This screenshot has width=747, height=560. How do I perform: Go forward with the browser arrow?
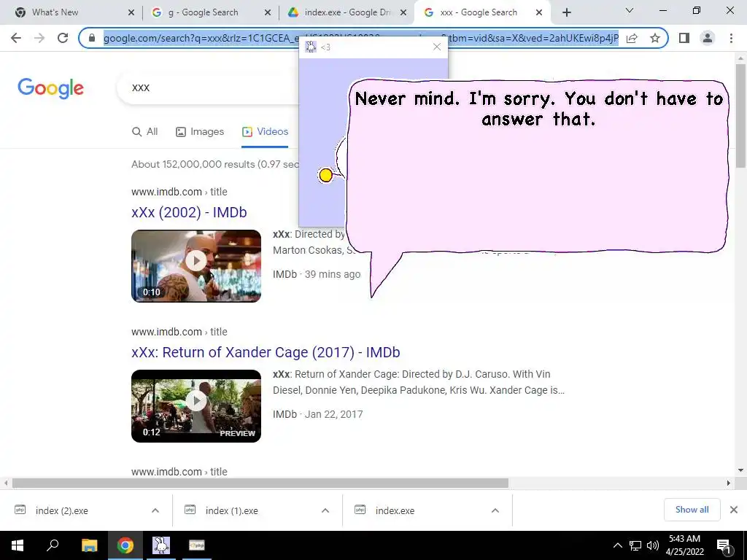click(x=39, y=38)
